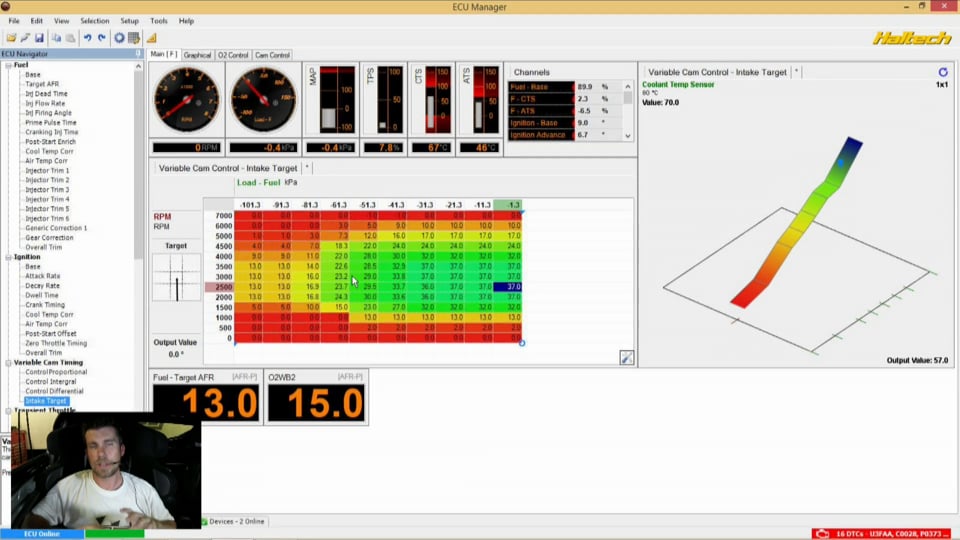This screenshot has height=540, width=960.
Task: Select Control Differential tree item
Action: coord(54,391)
